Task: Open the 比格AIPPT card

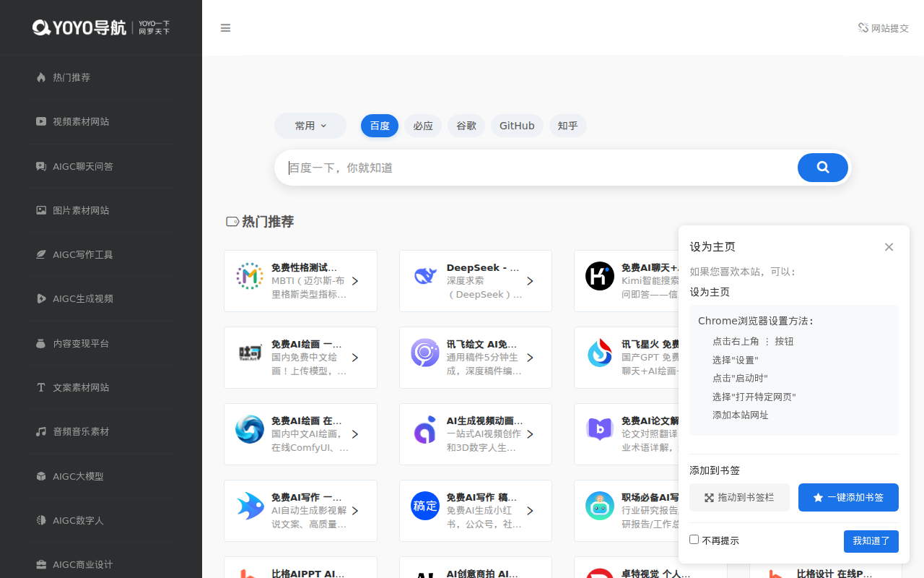Action: click(300, 567)
